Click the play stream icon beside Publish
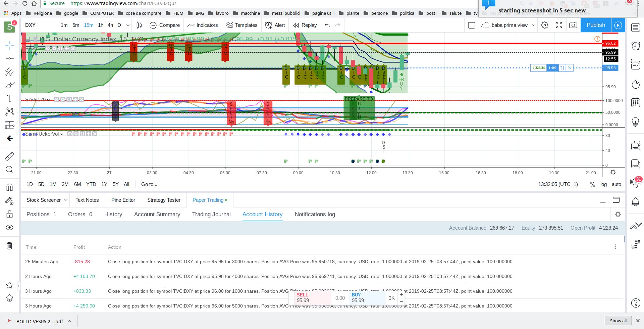The image size is (644, 329). click(618, 25)
